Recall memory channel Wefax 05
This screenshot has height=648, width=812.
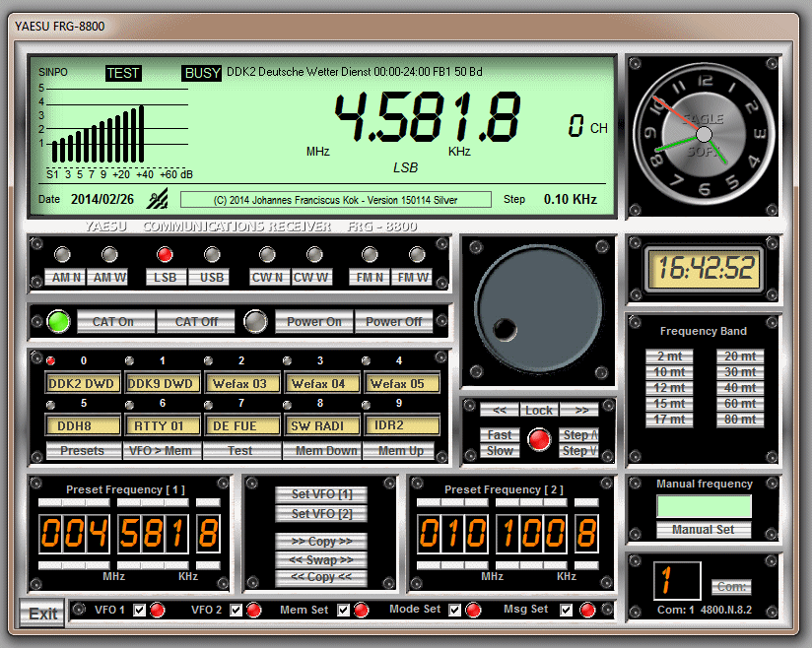click(402, 383)
